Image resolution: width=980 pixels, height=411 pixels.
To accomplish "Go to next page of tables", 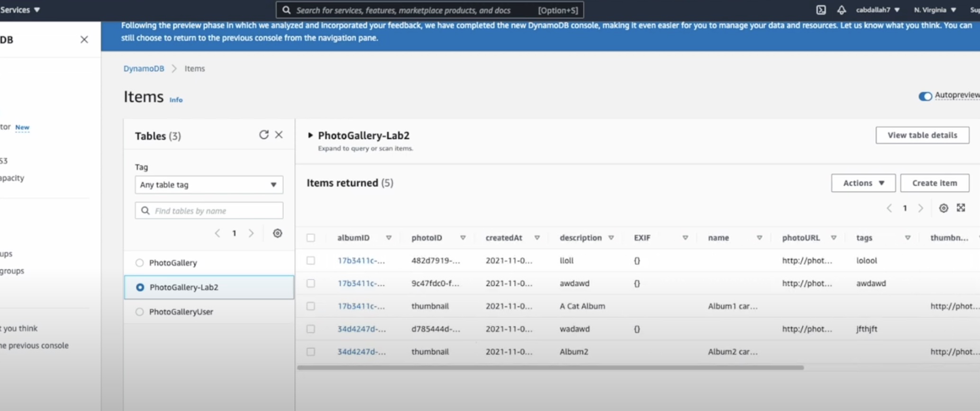I will (x=251, y=233).
